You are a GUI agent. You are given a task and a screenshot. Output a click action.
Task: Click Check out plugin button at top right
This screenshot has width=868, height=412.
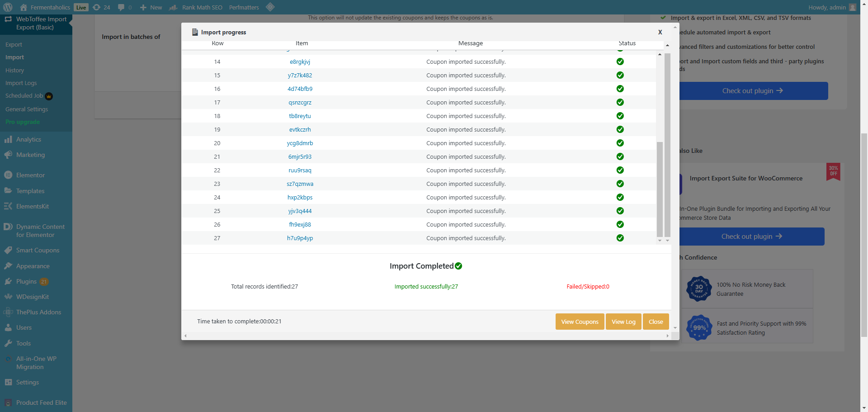[752, 91]
